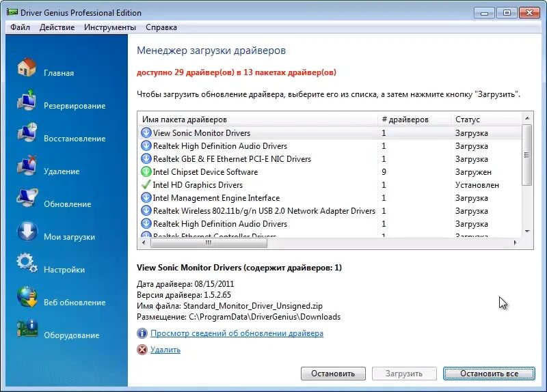Close the Driver Genius window
The image size is (547, 392).
(x=529, y=13)
